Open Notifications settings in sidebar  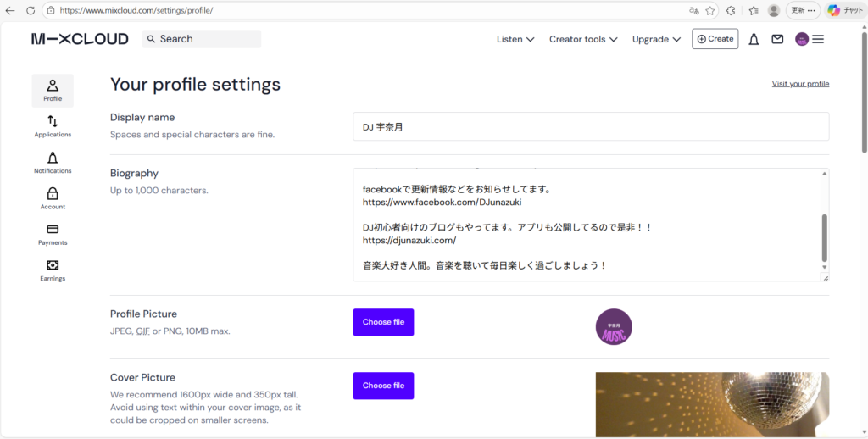pos(53,163)
